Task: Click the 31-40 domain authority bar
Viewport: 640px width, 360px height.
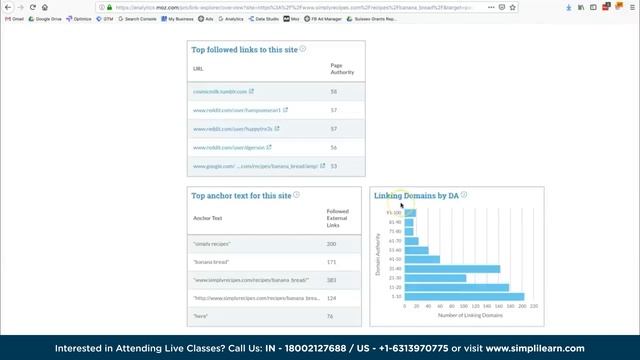Action: click(452, 269)
